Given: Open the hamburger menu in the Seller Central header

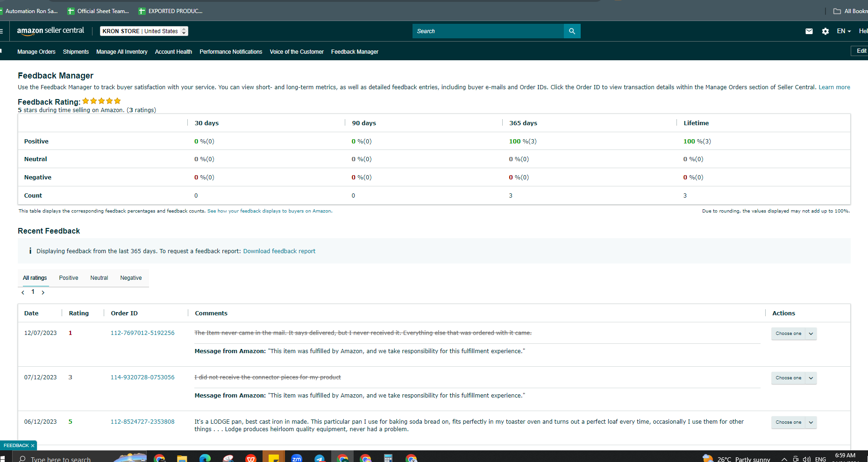Looking at the screenshot, I should tap(1, 31).
